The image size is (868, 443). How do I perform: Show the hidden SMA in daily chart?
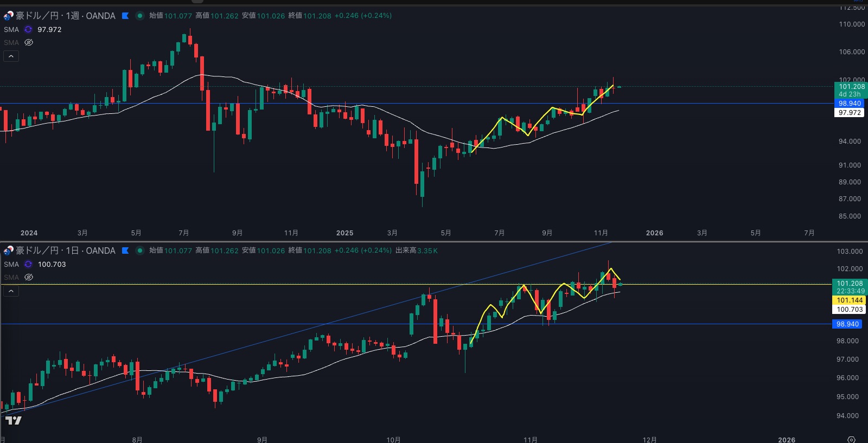(29, 277)
